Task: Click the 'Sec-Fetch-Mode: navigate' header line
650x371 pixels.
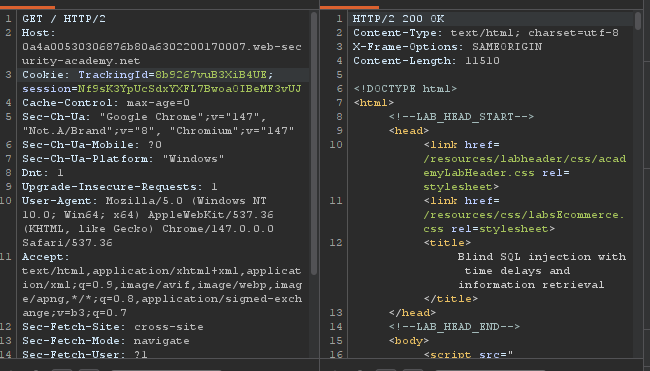Action: (x=106, y=341)
